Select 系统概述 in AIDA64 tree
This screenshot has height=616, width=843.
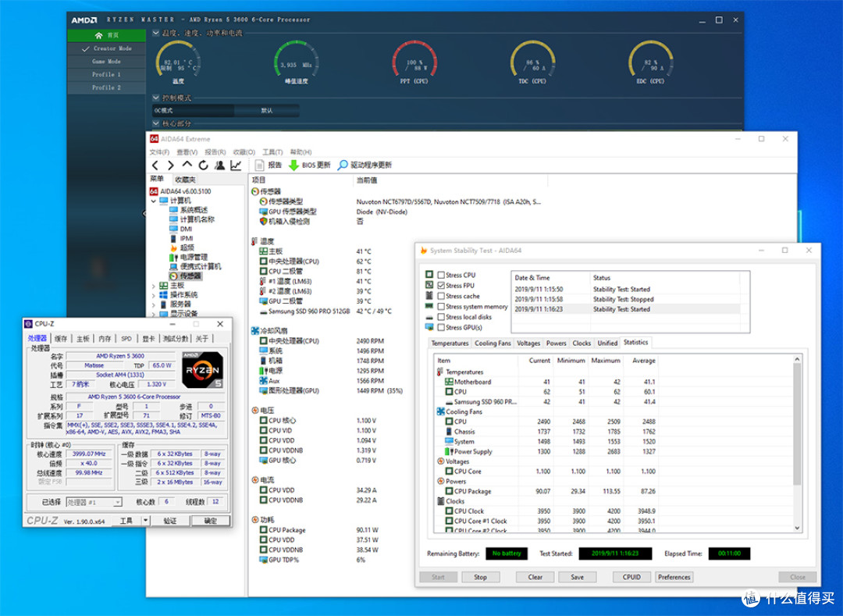tap(188, 210)
